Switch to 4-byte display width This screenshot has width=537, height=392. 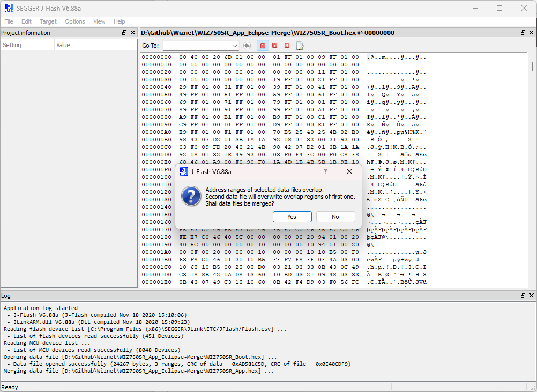[287, 46]
